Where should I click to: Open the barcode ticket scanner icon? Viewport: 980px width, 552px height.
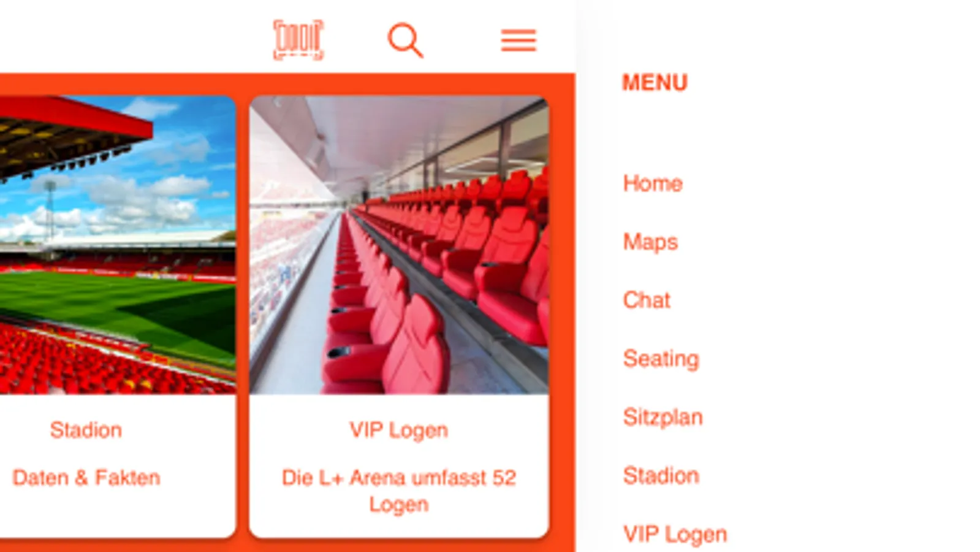pos(298,40)
